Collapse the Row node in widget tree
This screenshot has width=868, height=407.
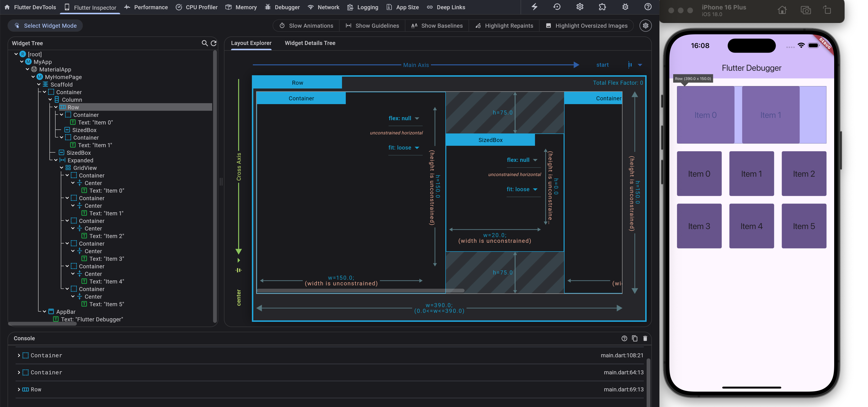pyautogui.click(x=56, y=107)
